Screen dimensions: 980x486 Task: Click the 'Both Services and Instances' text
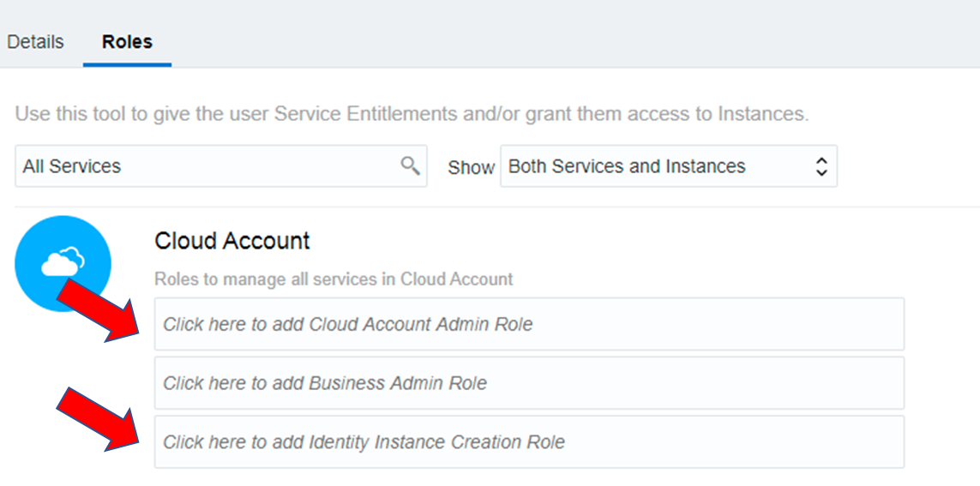(x=627, y=166)
